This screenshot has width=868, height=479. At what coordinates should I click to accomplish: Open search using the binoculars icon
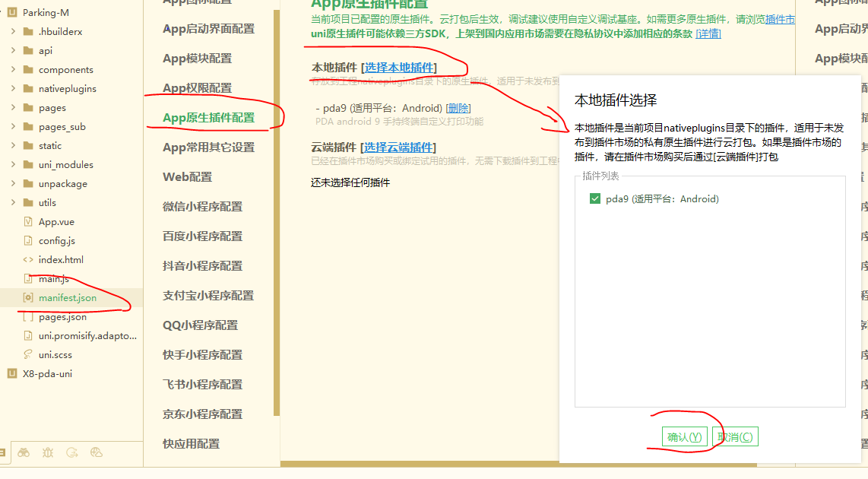point(23,452)
